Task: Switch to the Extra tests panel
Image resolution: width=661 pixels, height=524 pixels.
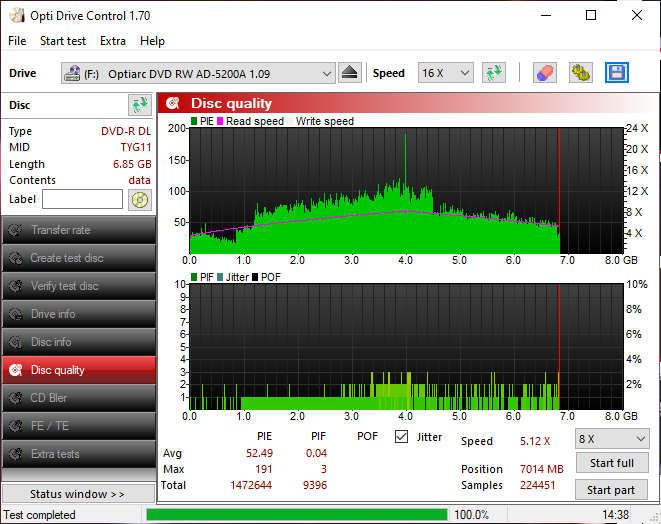Action: (79, 454)
